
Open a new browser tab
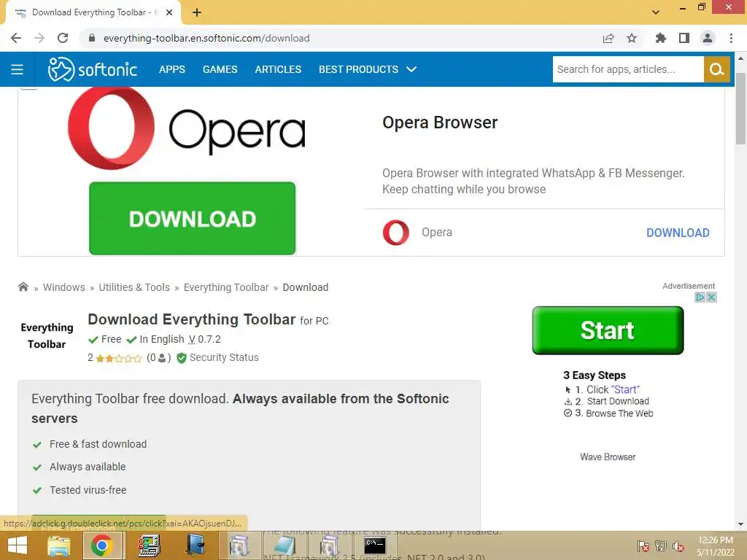[x=197, y=12]
